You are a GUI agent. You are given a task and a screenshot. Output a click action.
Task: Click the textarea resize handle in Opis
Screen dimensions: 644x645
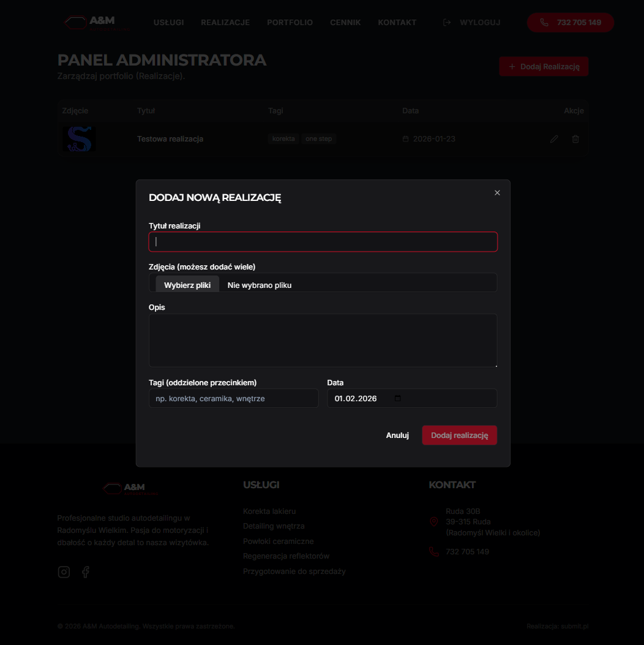(495, 364)
